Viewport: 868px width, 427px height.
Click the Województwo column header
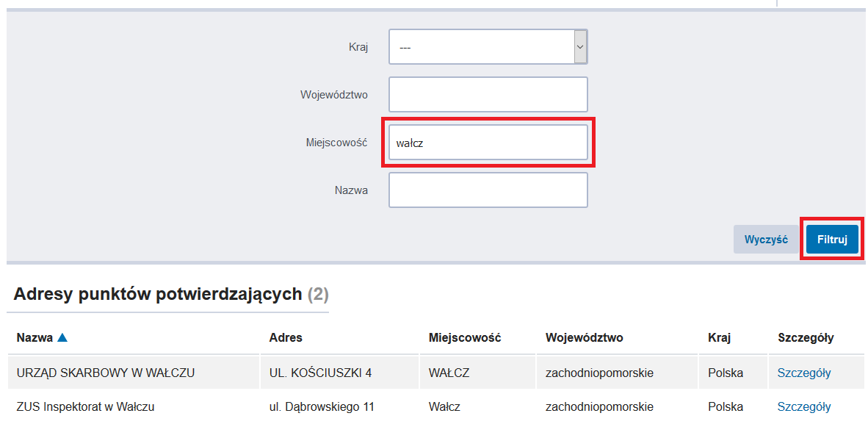(584, 337)
